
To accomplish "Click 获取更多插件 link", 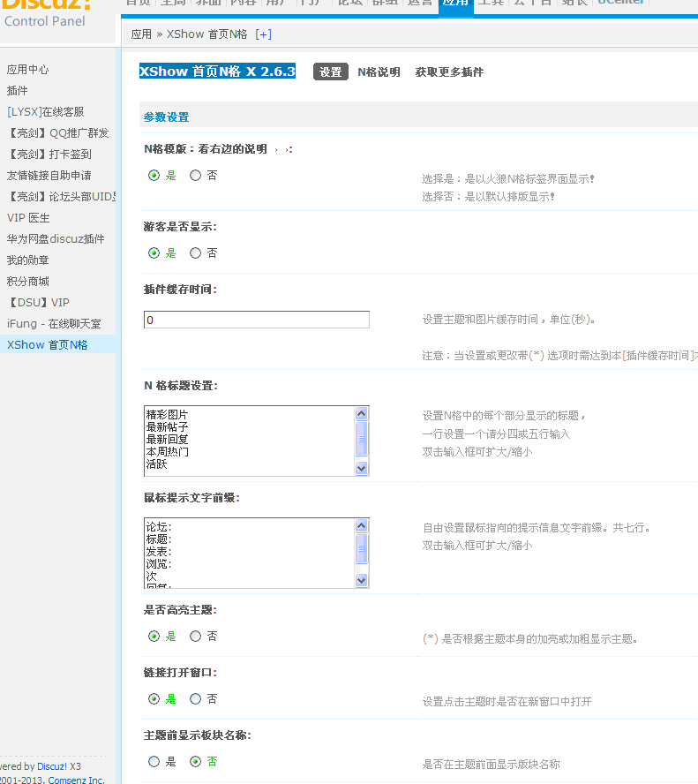I will tap(450, 72).
